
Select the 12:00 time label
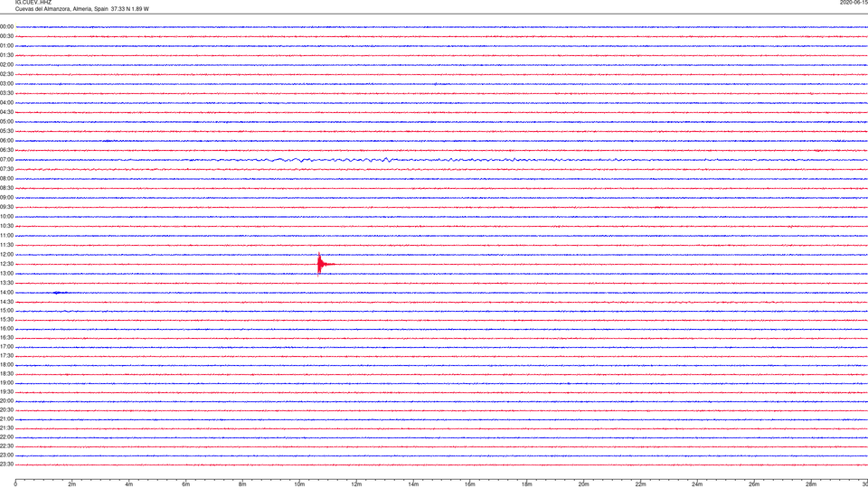[x=6, y=255]
